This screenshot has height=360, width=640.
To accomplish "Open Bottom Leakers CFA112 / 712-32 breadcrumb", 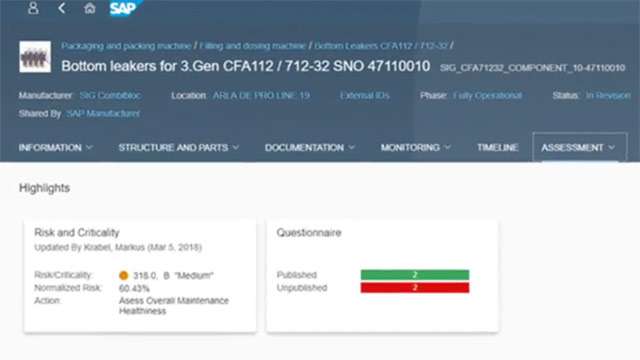I will (x=381, y=46).
